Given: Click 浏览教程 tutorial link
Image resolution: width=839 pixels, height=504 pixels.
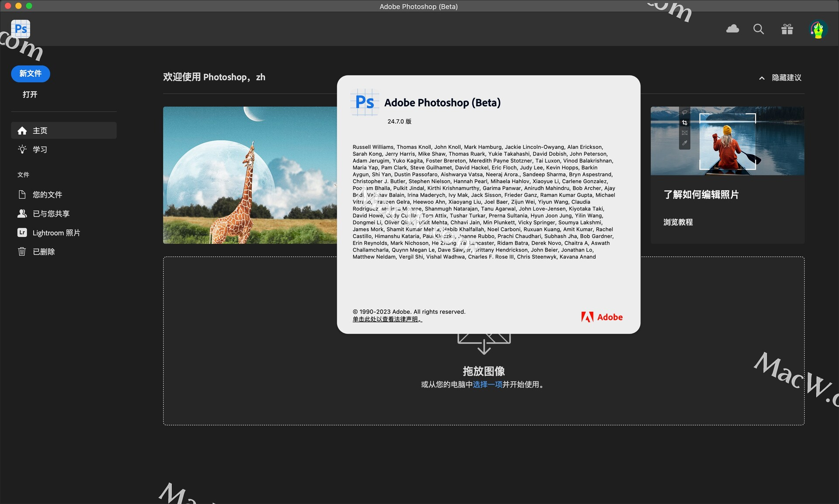Looking at the screenshot, I should tap(678, 222).
